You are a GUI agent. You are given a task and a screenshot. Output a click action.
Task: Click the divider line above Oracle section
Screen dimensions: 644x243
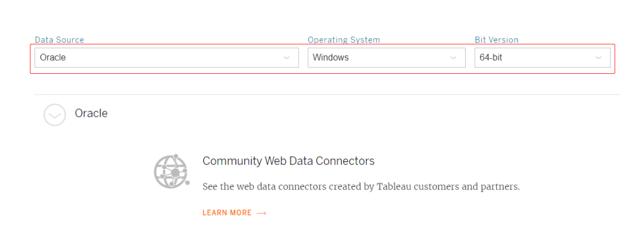(327, 95)
